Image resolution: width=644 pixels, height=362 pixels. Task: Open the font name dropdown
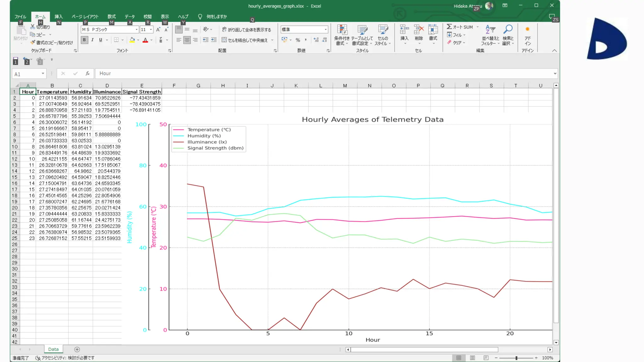tap(136, 30)
